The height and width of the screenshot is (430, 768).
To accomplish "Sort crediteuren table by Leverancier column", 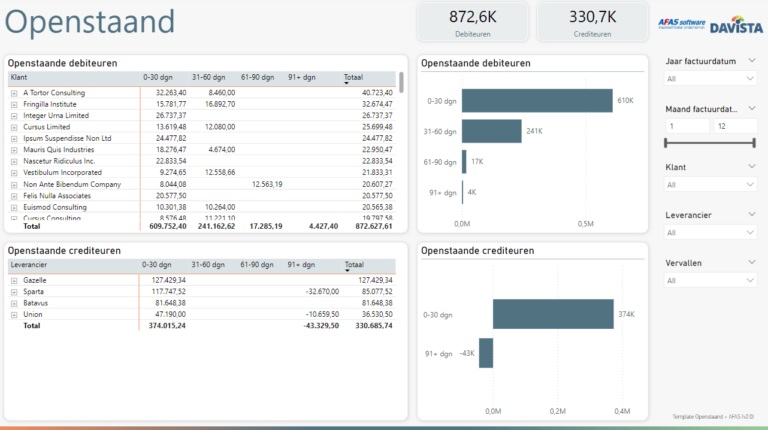I will click(29, 265).
